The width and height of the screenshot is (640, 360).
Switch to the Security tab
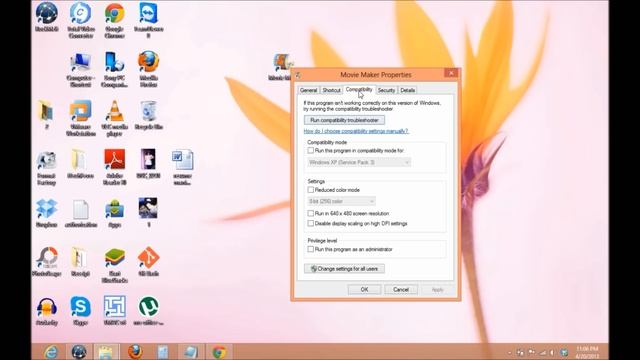(x=386, y=90)
